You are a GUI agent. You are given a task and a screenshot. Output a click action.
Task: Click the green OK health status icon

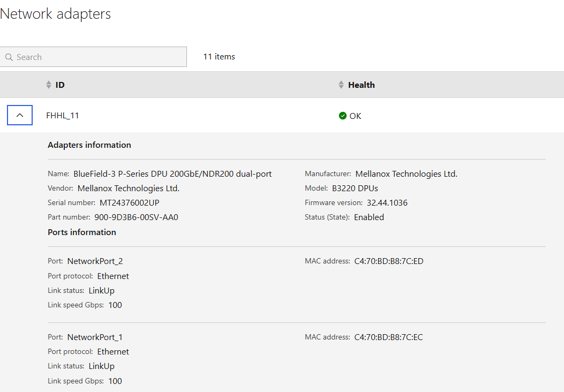tap(343, 116)
